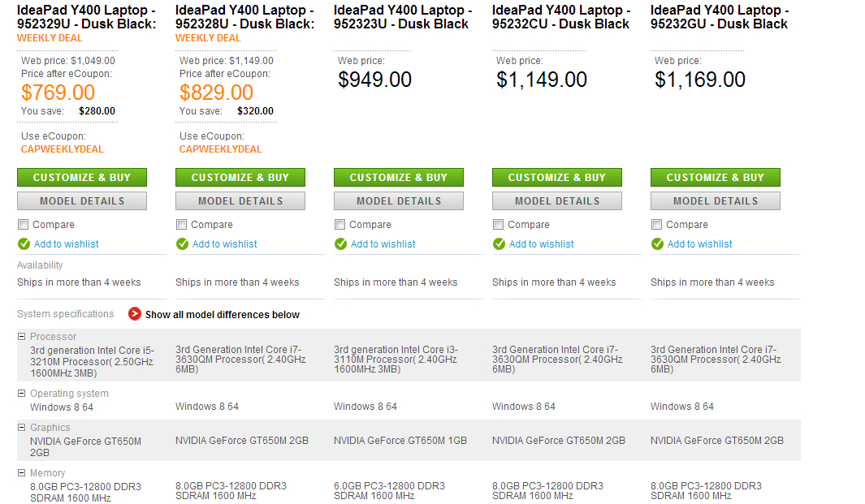The image size is (865, 504).
Task: Click green wishlist checkmark icon for 952329U model
Action: [x=24, y=243]
